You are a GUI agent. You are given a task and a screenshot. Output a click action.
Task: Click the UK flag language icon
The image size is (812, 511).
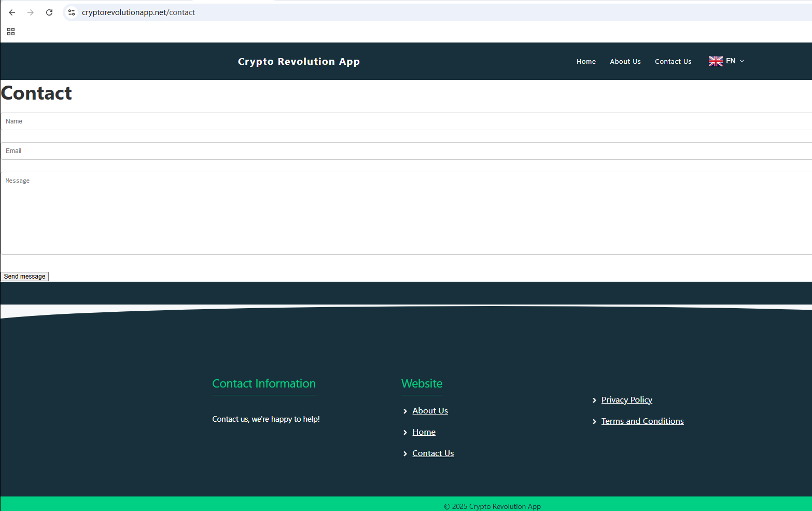[x=716, y=61]
